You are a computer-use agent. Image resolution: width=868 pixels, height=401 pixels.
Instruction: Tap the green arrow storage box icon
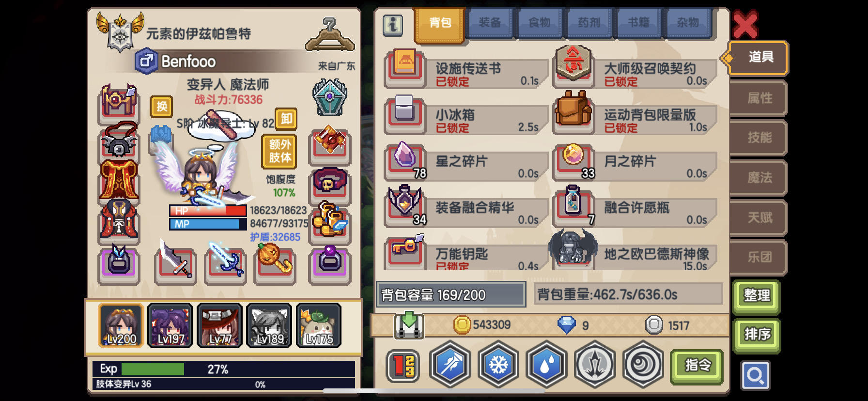point(409,325)
